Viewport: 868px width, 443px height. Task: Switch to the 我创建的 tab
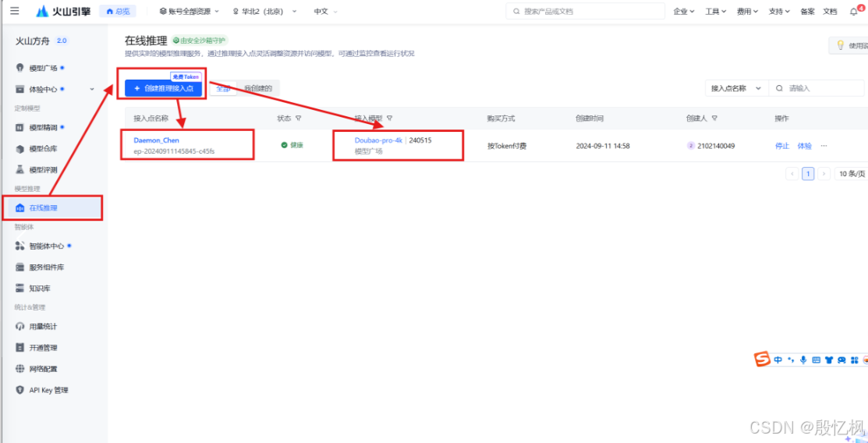tap(258, 88)
